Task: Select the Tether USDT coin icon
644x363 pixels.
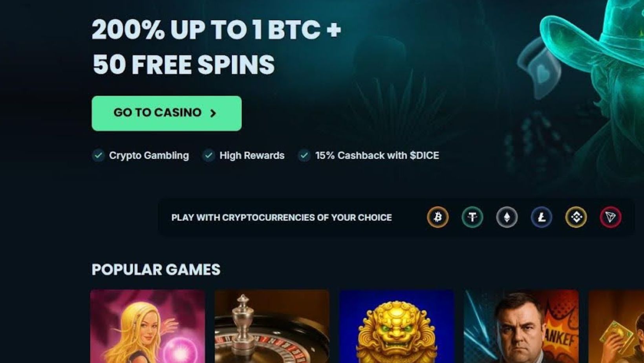Action: [x=472, y=217]
